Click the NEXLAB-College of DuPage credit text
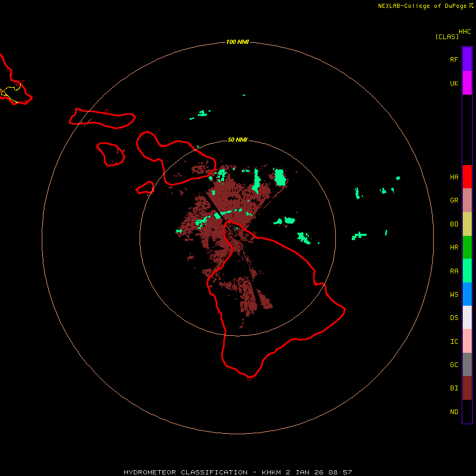Viewport: 476px width, 476px height. [422, 6]
